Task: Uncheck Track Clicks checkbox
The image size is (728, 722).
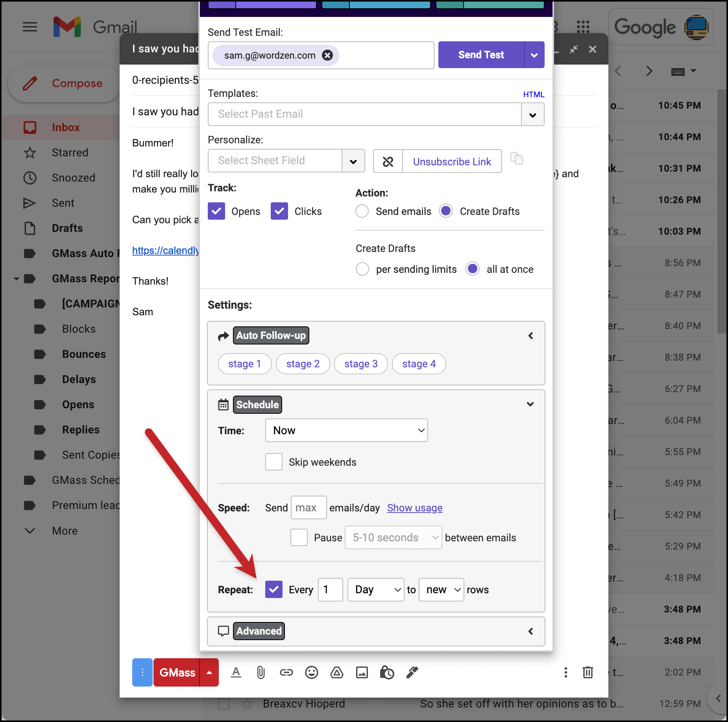Action: tap(279, 211)
